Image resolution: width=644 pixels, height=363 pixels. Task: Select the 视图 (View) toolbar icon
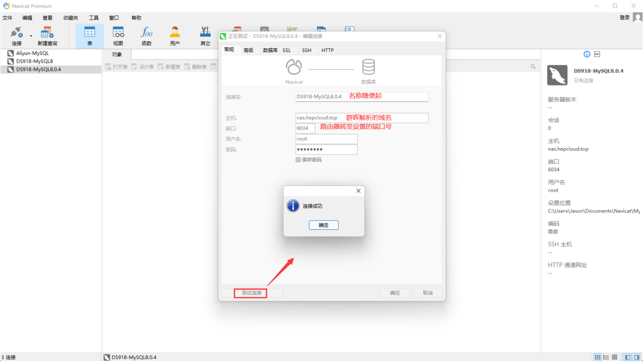[118, 36]
